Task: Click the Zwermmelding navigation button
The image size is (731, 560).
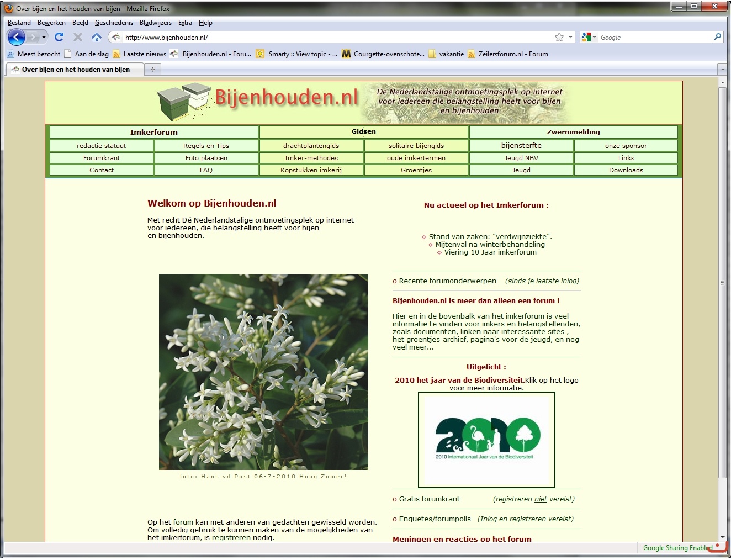Action: pos(573,132)
